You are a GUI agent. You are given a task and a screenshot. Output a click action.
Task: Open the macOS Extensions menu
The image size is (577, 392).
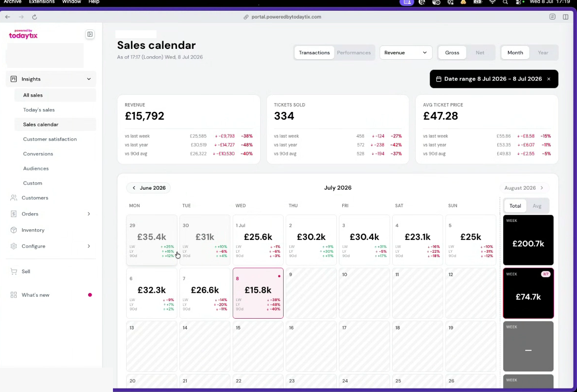point(42,2)
